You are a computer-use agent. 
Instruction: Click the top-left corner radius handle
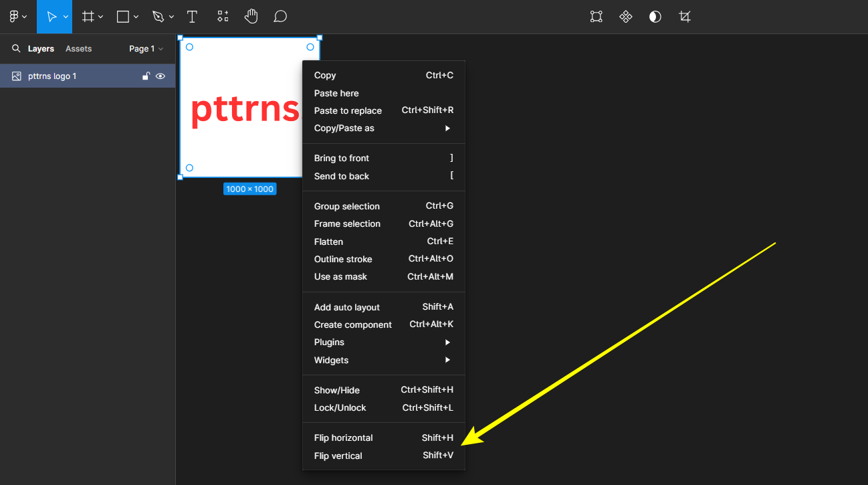point(189,47)
